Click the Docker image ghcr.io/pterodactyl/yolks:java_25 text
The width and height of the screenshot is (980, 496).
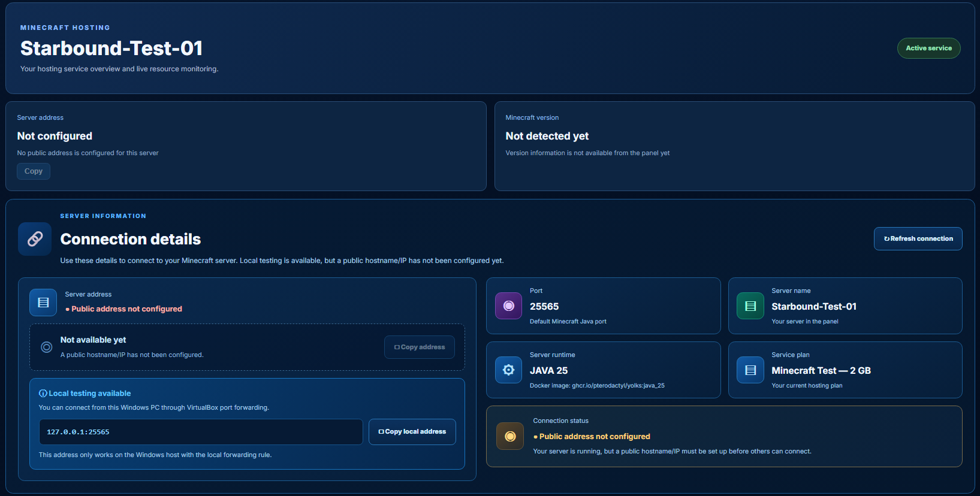point(597,386)
